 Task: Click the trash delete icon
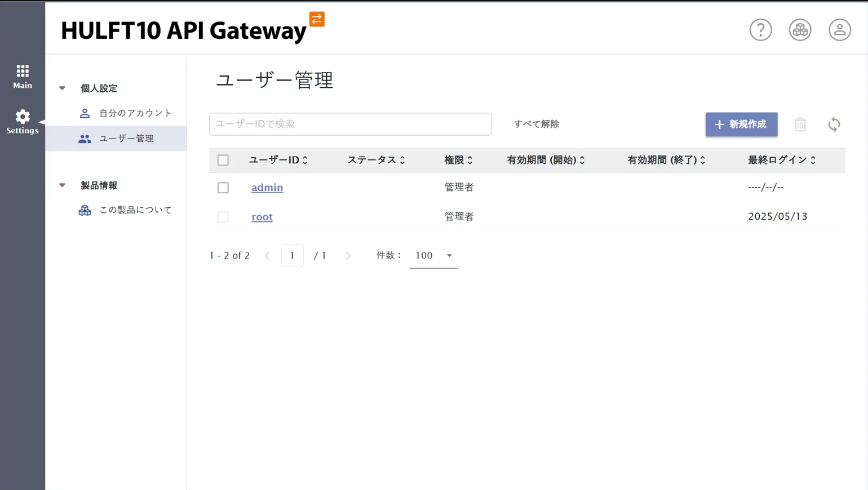click(x=800, y=124)
